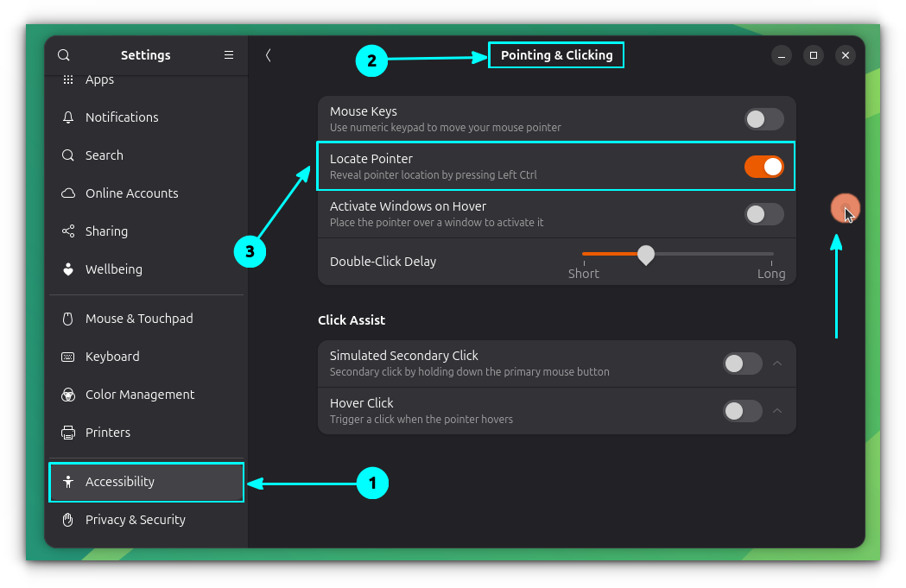Click the Accessibility person icon
This screenshot has height=588, width=906.
pos(68,482)
